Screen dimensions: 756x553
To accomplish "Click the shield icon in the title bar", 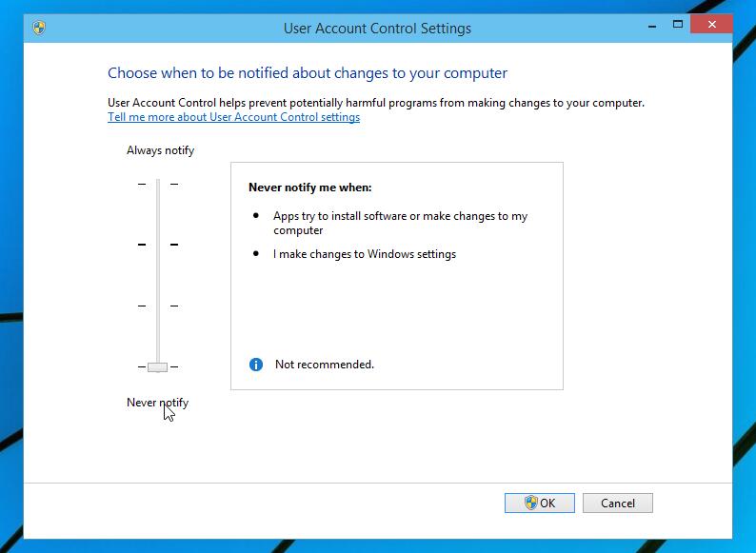I will click(x=39, y=28).
